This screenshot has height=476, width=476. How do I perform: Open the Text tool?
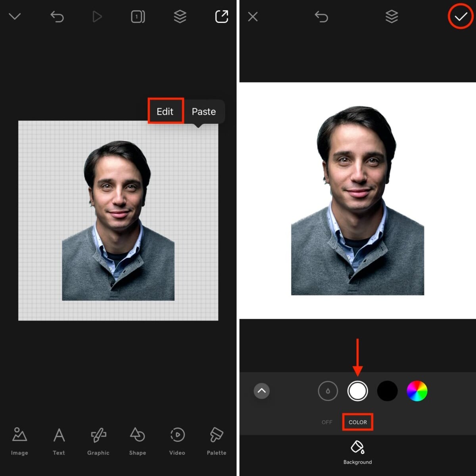coord(59,441)
